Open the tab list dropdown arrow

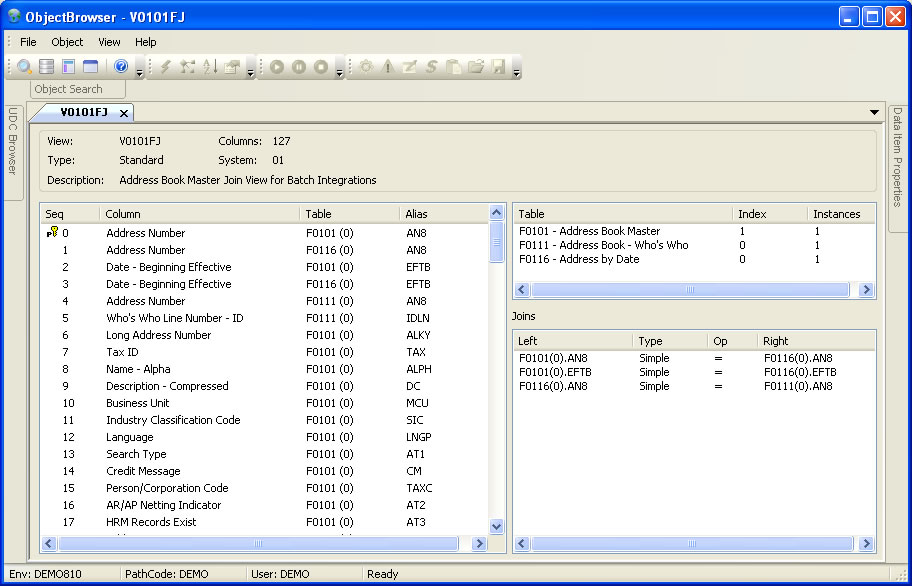click(875, 112)
